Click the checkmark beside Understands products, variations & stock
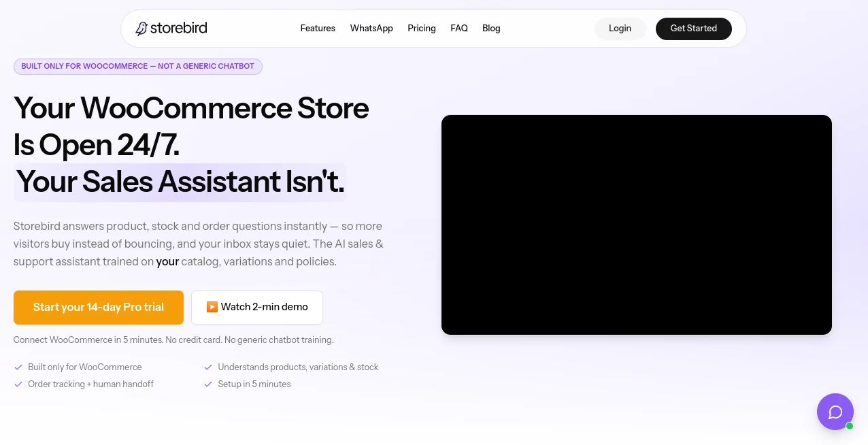This screenshot has height=445, width=868. pyautogui.click(x=208, y=367)
